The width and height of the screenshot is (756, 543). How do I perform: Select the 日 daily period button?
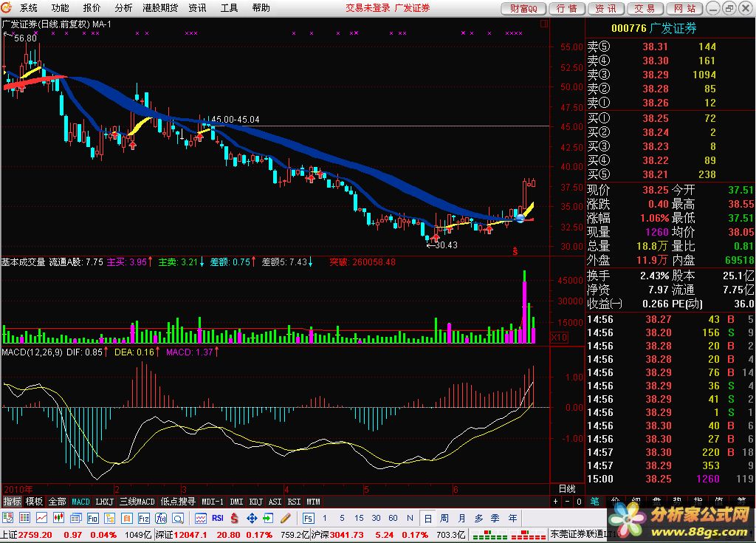pos(427,519)
